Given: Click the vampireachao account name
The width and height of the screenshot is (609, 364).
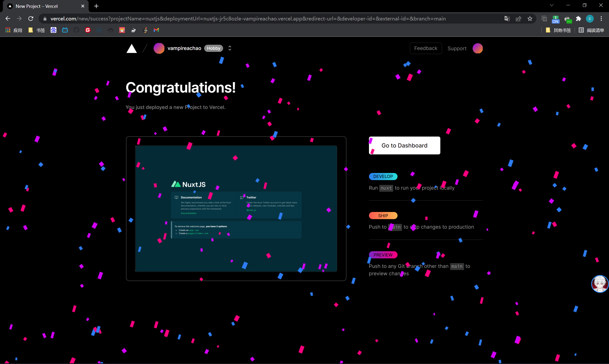Looking at the screenshot, I should pyautogui.click(x=184, y=48).
